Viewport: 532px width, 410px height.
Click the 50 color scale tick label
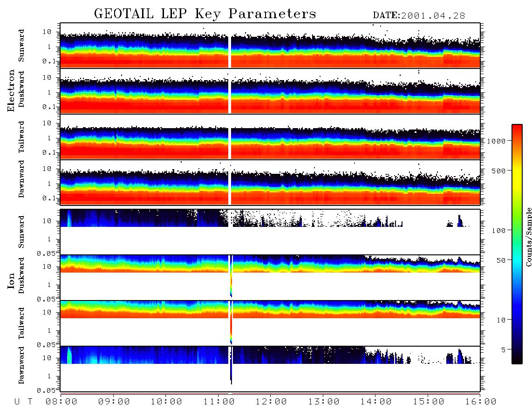501,260
